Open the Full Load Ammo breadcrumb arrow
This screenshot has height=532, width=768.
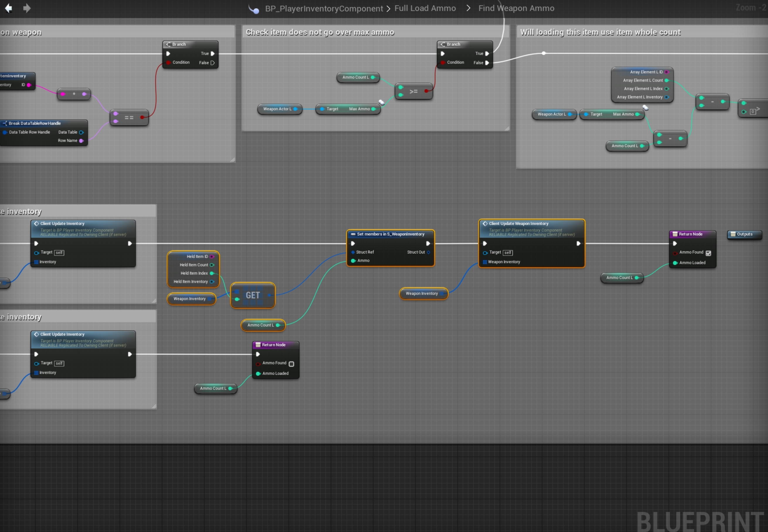tap(468, 8)
